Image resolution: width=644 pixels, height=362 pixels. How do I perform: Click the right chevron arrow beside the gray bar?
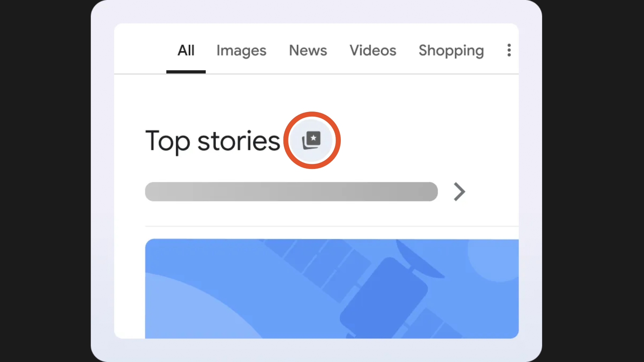point(459,192)
